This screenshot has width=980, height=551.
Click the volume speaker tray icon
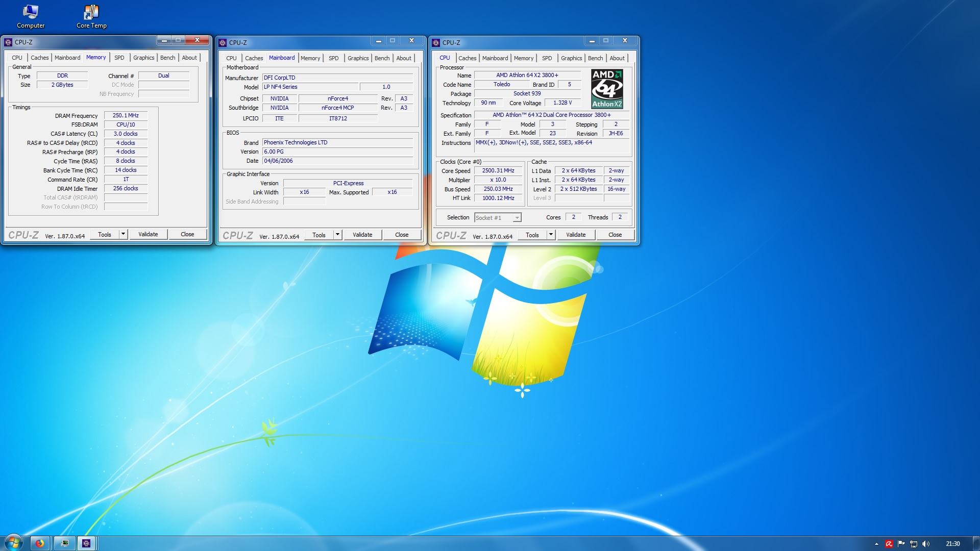tap(926, 544)
